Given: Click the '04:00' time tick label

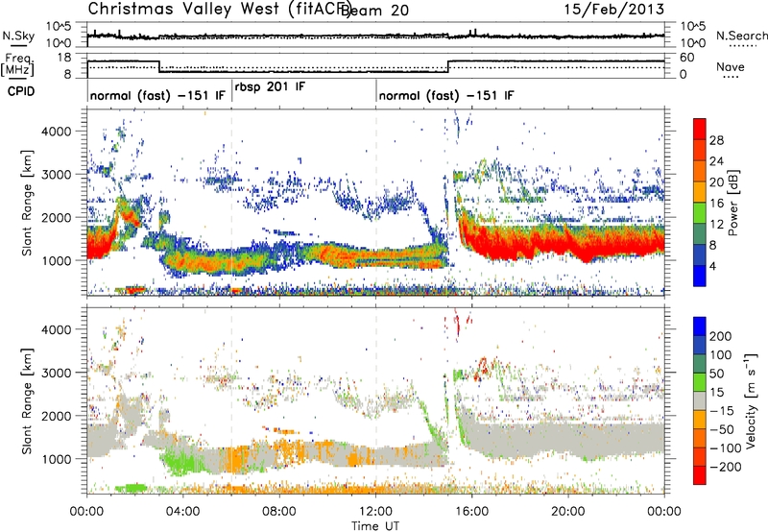Looking at the screenshot, I should click(183, 512).
